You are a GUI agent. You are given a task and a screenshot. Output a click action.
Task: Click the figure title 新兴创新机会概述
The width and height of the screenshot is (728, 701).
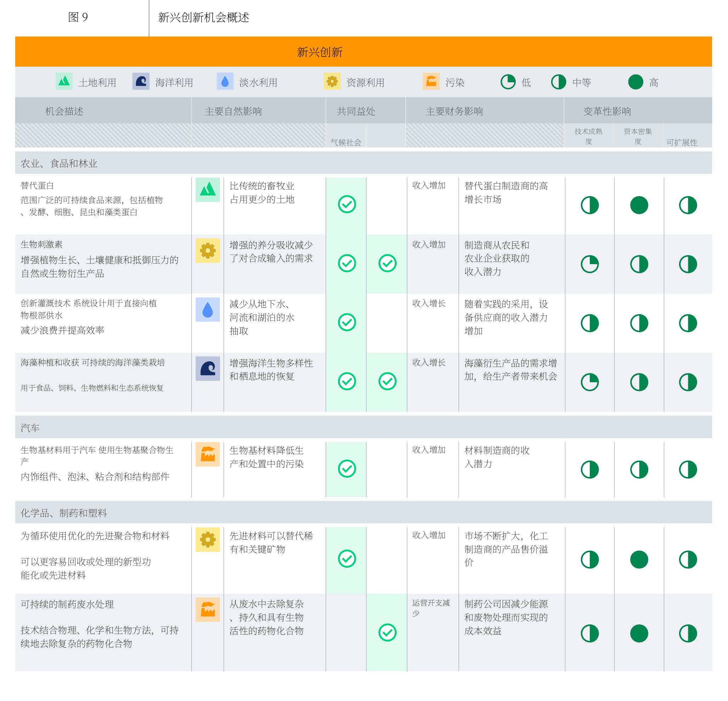coord(203,17)
